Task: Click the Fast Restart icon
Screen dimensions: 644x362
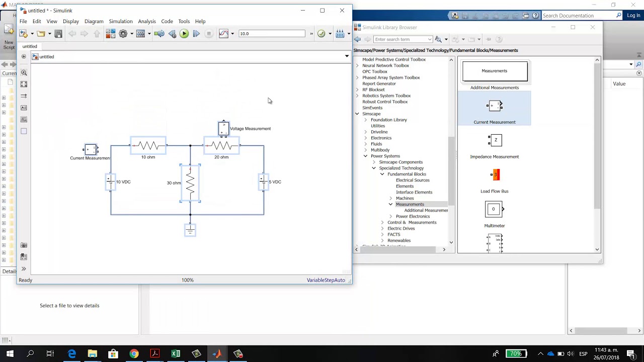Action: (x=159, y=34)
